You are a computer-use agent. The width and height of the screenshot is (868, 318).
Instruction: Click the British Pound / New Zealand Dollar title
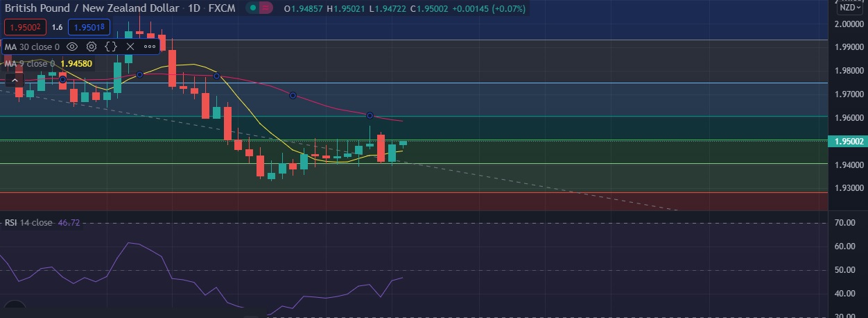tap(91, 8)
